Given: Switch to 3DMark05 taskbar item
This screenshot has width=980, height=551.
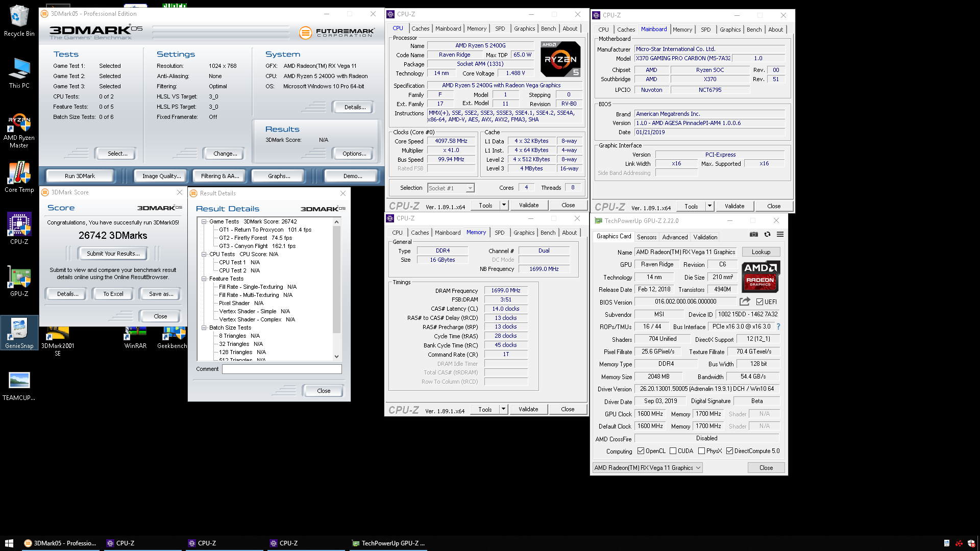Looking at the screenshot, I should 61,543.
